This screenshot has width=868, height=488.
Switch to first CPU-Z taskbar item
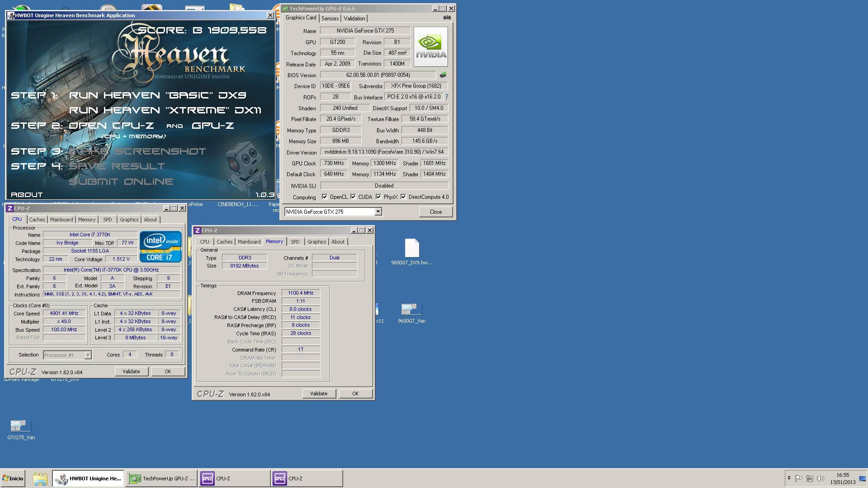coord(234,479)
